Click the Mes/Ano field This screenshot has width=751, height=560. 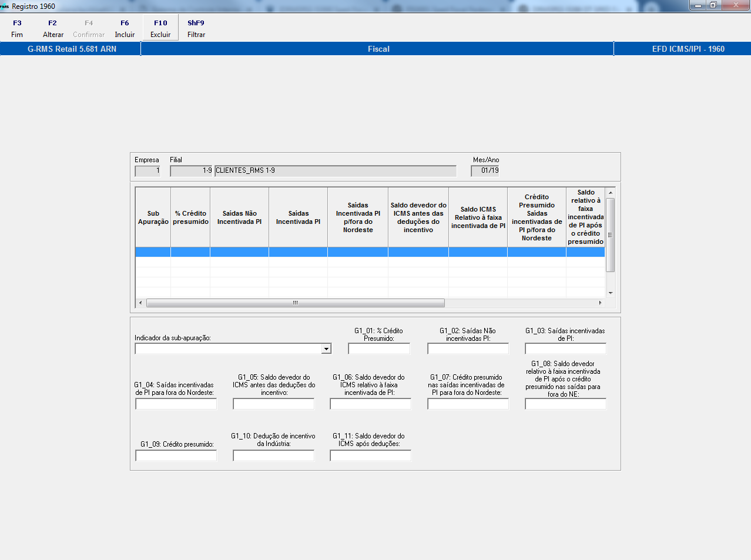pyautogui.click(x=485, y=171)
